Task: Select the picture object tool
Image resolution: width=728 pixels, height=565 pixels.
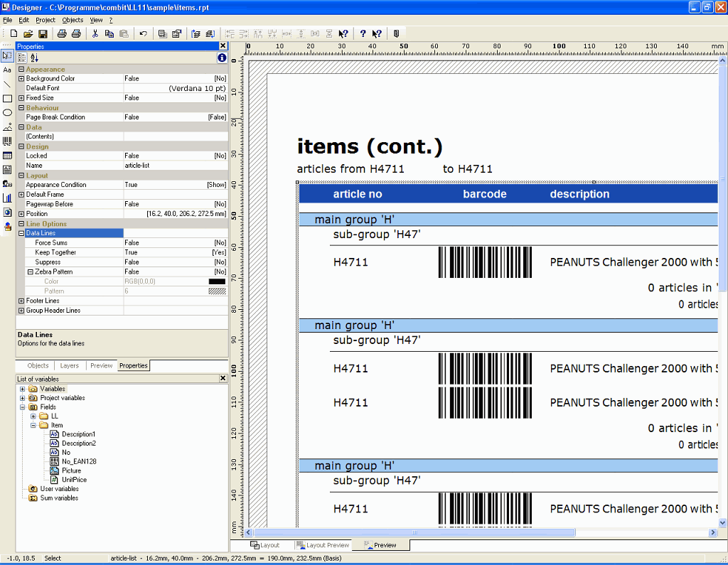Action: click(x=7, y=129)
